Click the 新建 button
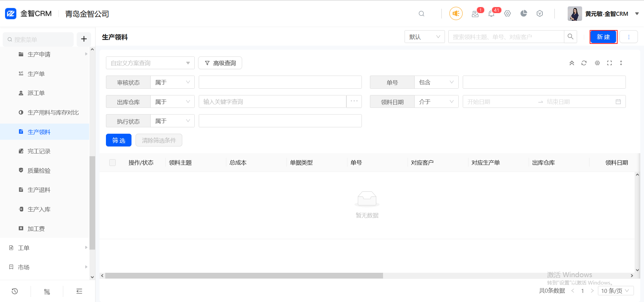 pyautogui.click(x=603, y=37)
